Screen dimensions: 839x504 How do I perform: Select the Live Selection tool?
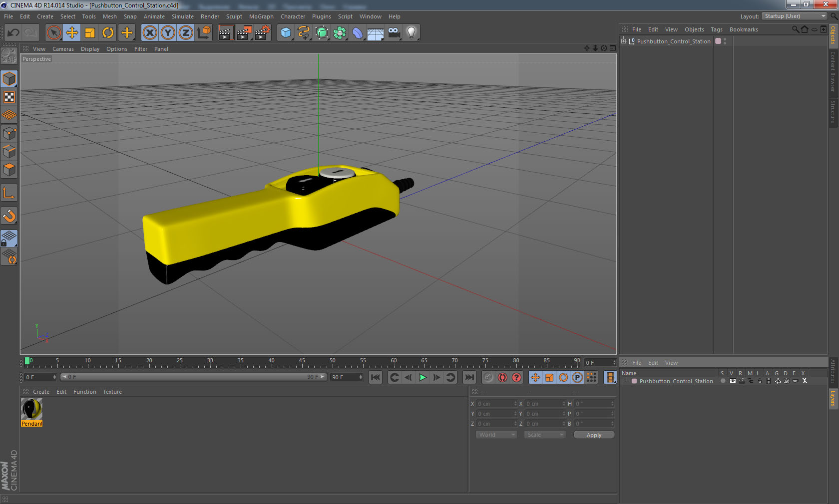pos(53,33)
